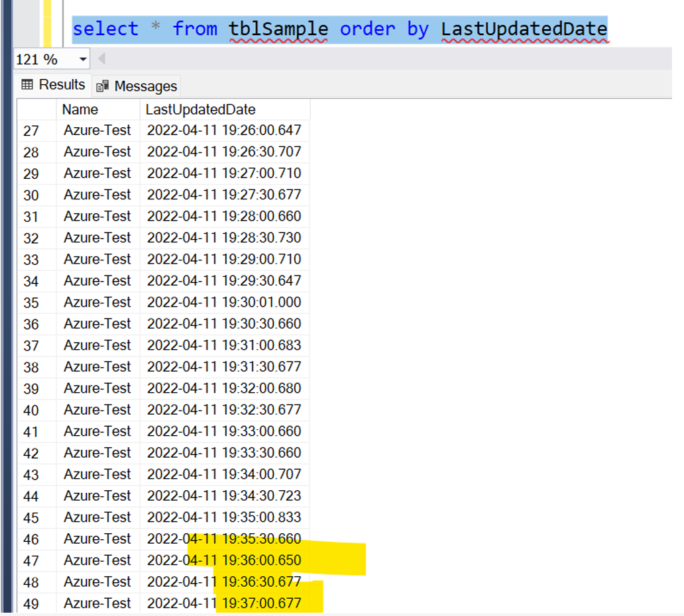
Task: Click date cell 2022-04-11 19:36:00.650
Action: pyautogui.click(x=225, y=560)
